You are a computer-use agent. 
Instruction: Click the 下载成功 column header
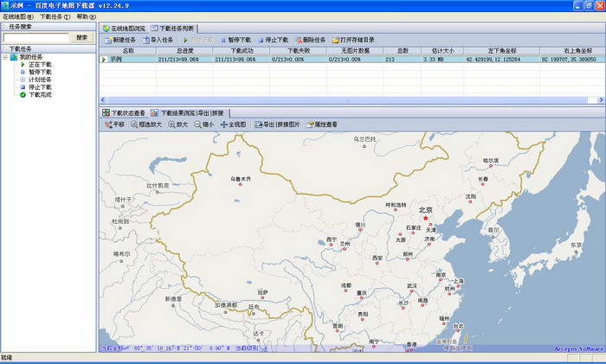point(242,50)
